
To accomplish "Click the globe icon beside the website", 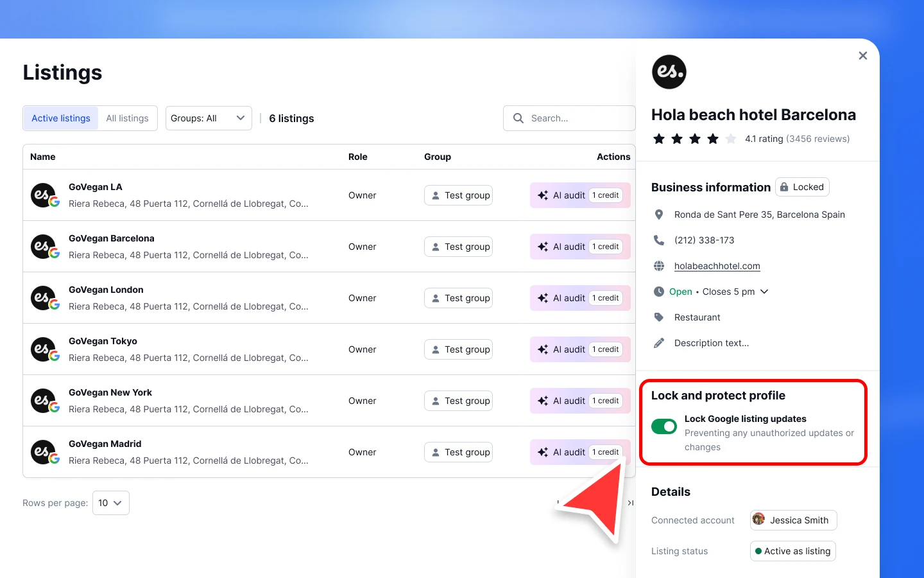I will (659, 265).
